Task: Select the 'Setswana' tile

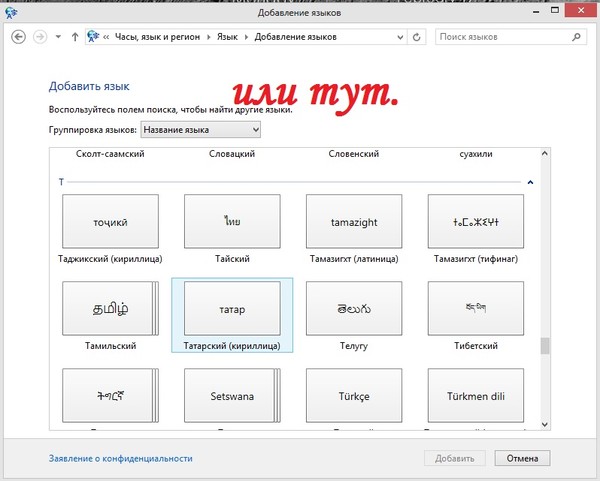Action: pos(232,395)
